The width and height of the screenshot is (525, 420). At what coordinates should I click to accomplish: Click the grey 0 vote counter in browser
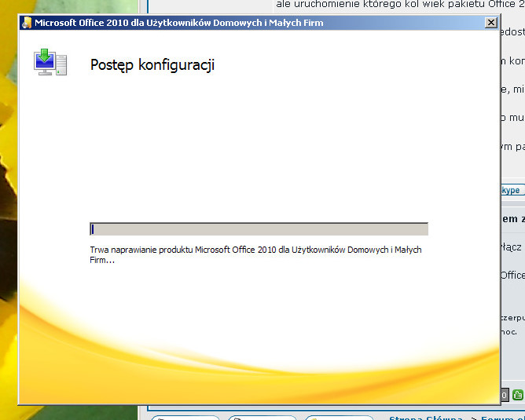[x=505, y=395]
